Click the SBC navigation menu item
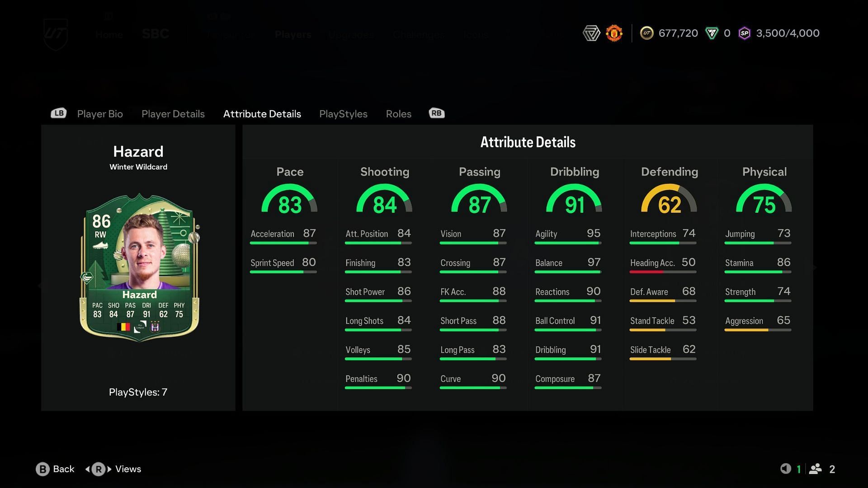 click(x=155, y=33)
